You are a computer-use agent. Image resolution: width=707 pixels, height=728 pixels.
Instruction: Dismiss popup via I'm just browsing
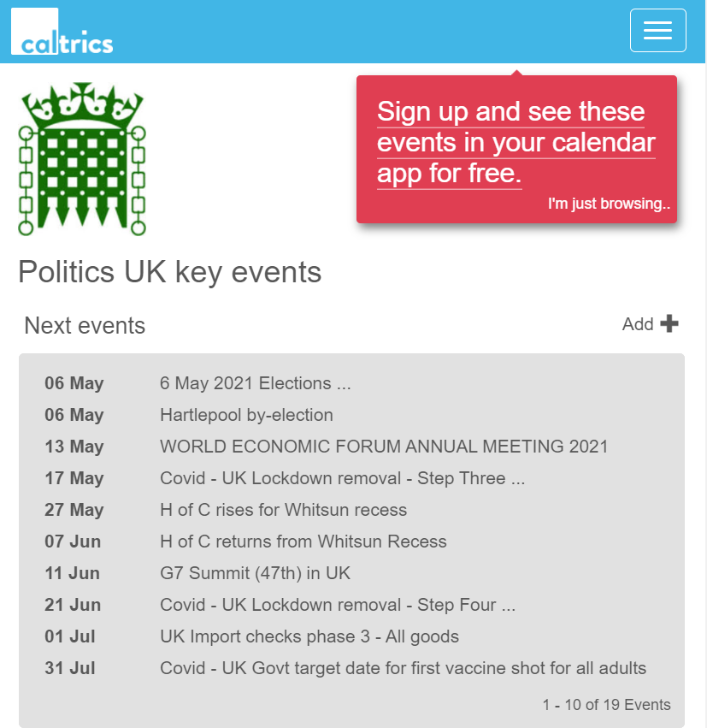coord(609,204)
